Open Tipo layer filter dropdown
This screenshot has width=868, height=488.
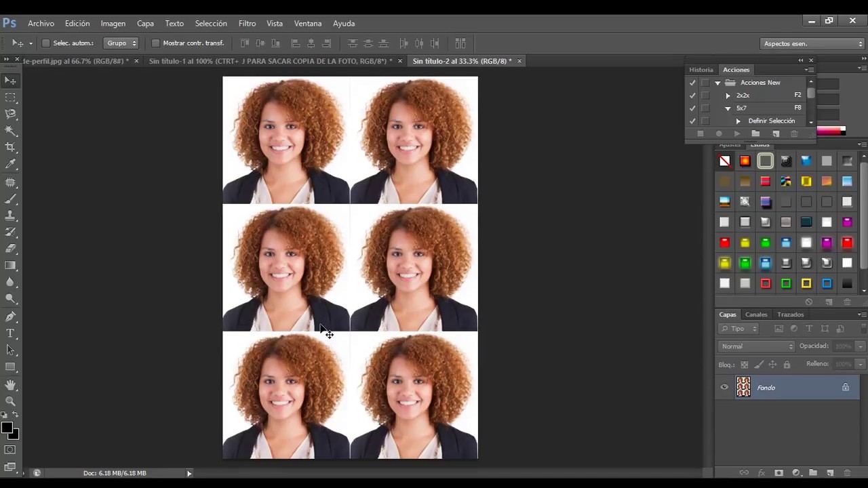738,329
